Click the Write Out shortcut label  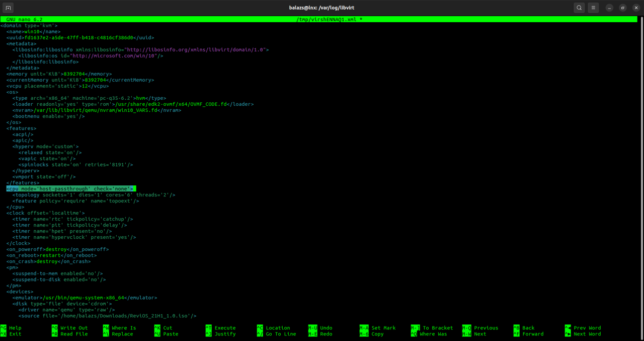click(74, 328)
